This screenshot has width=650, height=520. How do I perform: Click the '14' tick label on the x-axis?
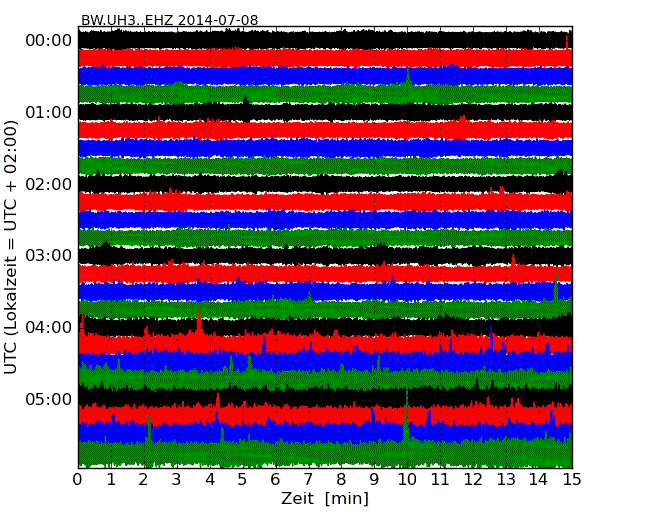coord(539,480)
